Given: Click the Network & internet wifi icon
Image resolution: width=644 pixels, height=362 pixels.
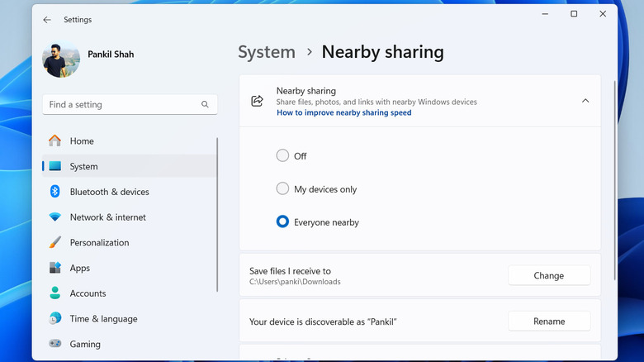Looking at the screenshot, I should click(x=54, y=217).
